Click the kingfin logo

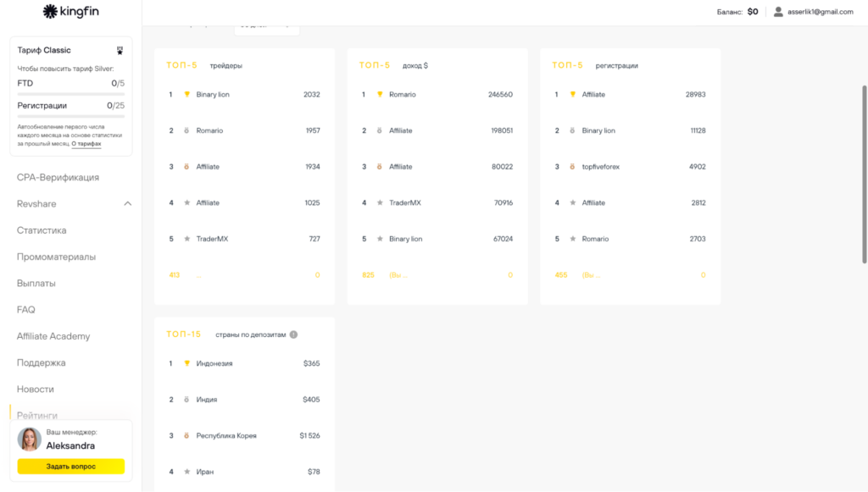(71, 11)
